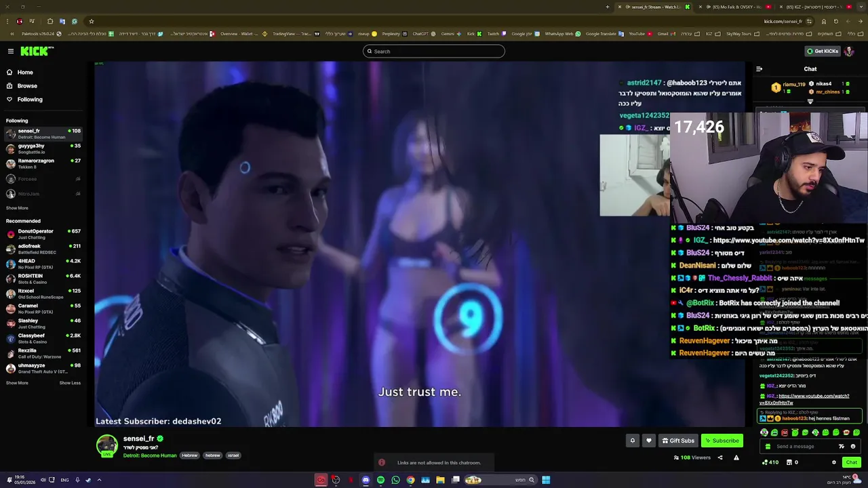Select the red angry quick emote
This screenshot has height=488, width=868.
tap(785, 432)
